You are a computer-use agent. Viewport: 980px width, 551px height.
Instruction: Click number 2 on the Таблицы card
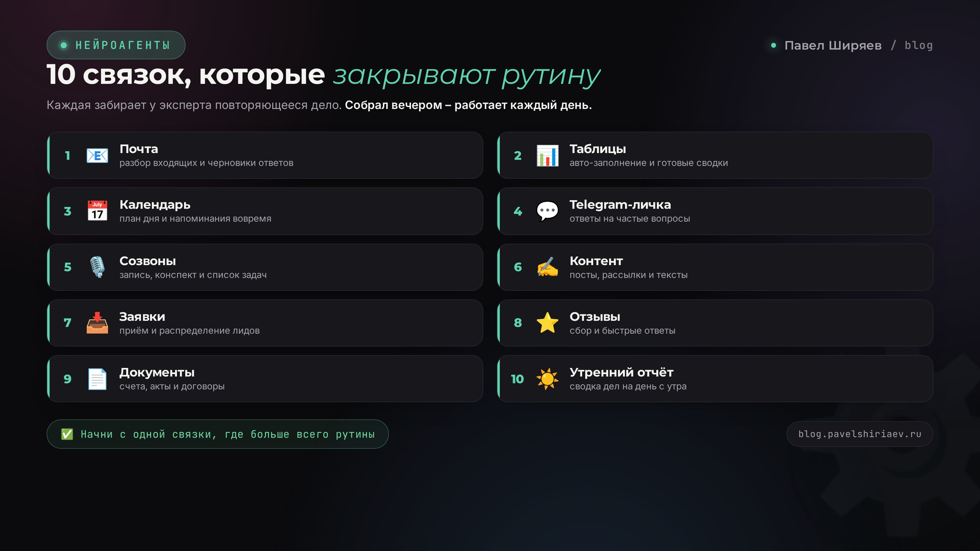tap(517, 156)
